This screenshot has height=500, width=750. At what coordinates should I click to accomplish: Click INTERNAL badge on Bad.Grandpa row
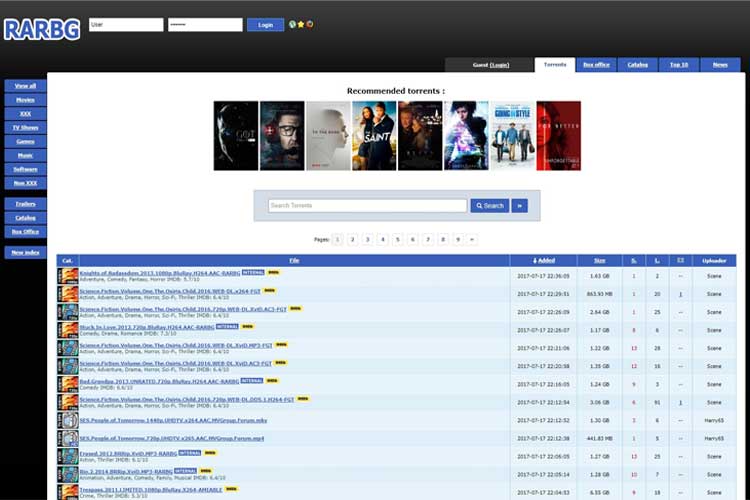click(x=252, y=380)
